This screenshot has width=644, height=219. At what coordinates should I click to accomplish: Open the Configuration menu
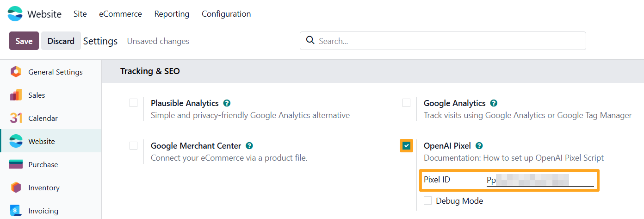click(226, 14)
